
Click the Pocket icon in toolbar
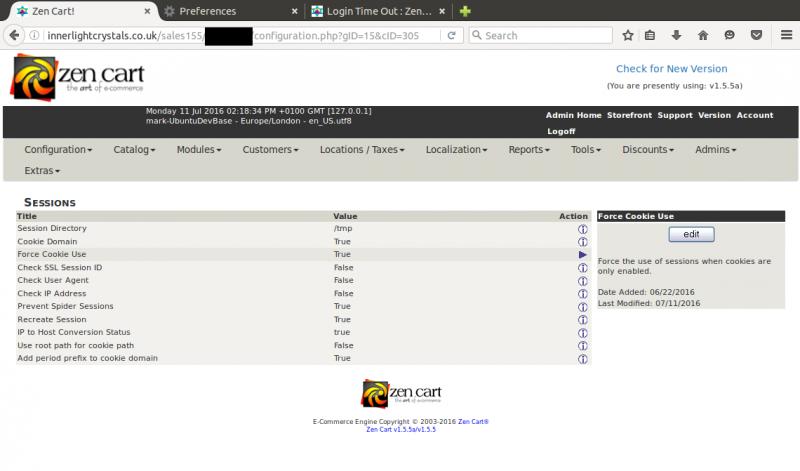[756, 35]
